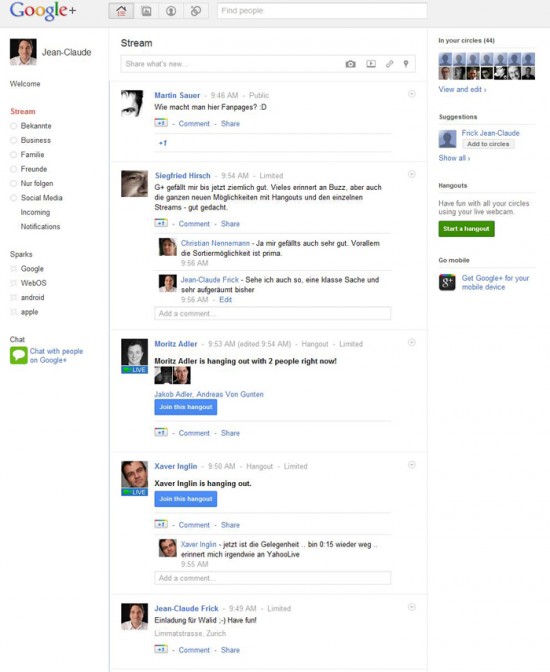This screenshot has width=550, height=672.
Task: Select the Bekannte circle filter
Action: pos(31,126)
